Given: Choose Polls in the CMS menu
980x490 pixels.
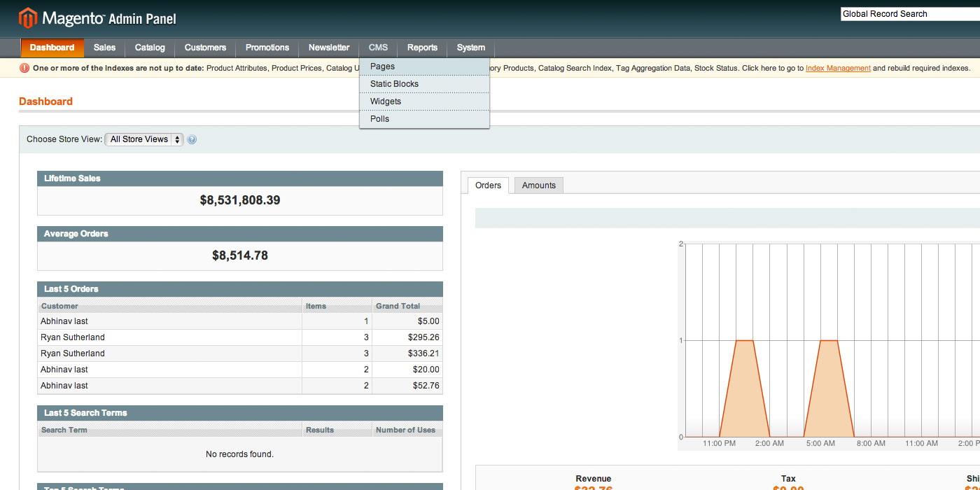Looking at the screenshot, I should click(x=424, y=119).
